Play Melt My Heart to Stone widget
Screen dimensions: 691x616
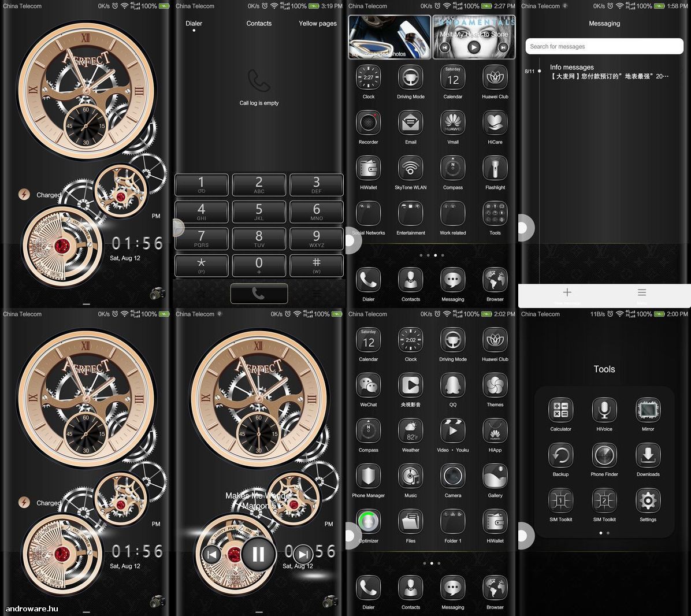[474, 47]
